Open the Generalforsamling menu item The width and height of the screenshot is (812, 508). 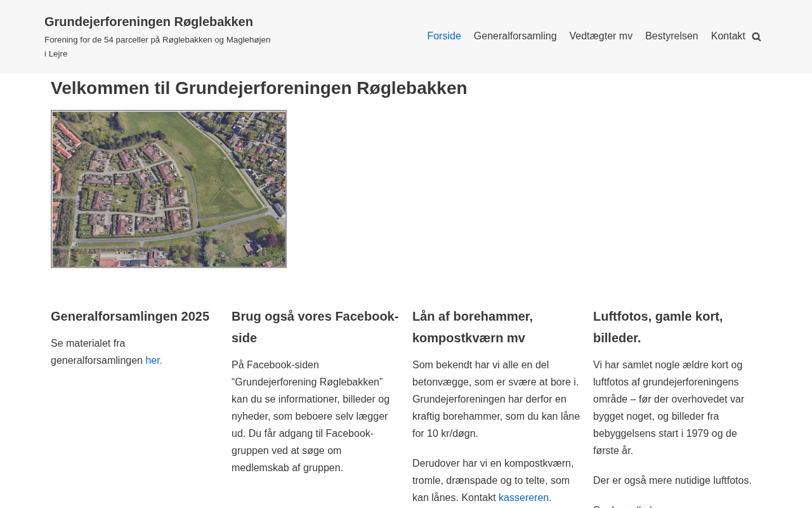click(515, 36)
